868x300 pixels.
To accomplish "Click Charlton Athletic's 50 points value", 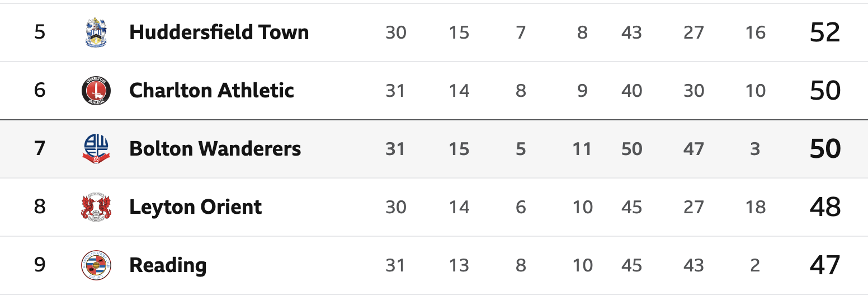I will pyautogui.click(x=825, y=91).
